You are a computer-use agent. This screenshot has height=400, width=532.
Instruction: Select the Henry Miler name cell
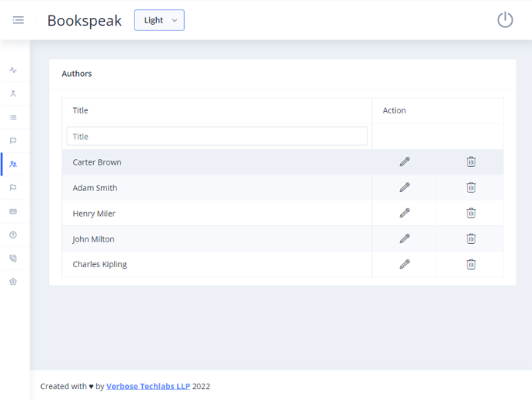coord(217,214)
